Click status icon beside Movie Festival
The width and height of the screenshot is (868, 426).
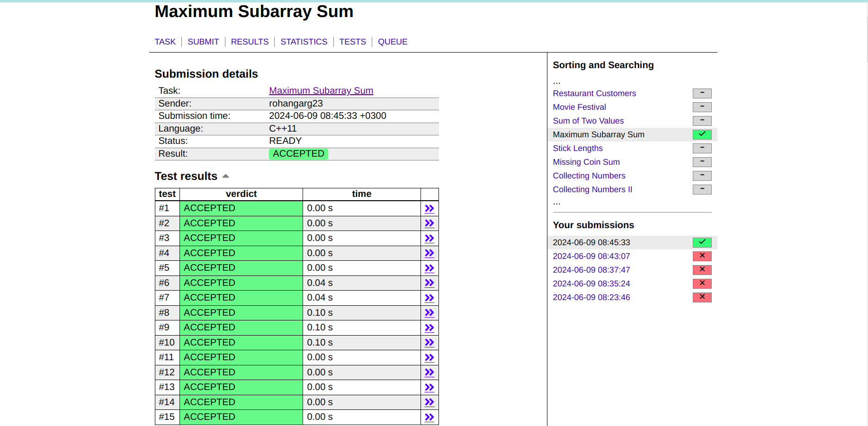coord(702,107)
